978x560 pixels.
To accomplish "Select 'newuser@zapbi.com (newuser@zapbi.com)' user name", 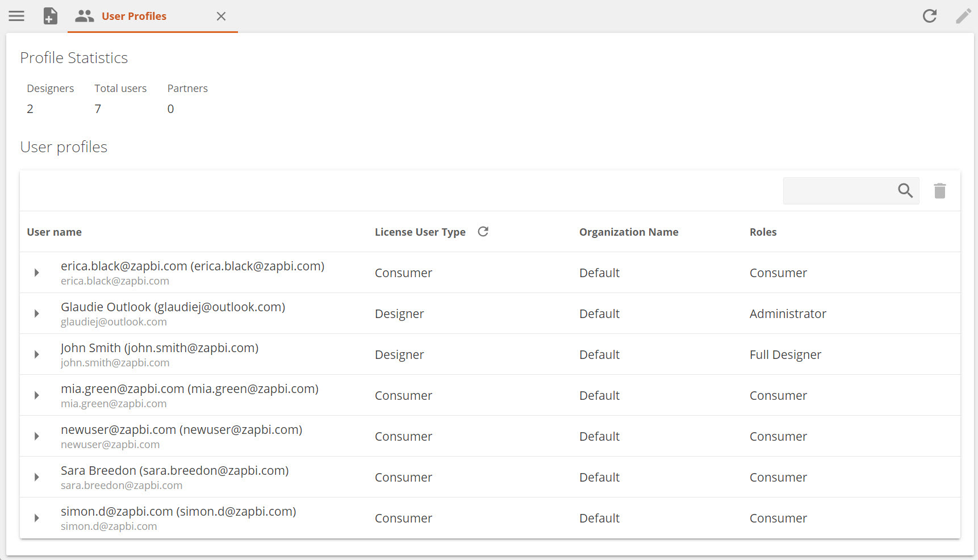I will click(181, 429).
